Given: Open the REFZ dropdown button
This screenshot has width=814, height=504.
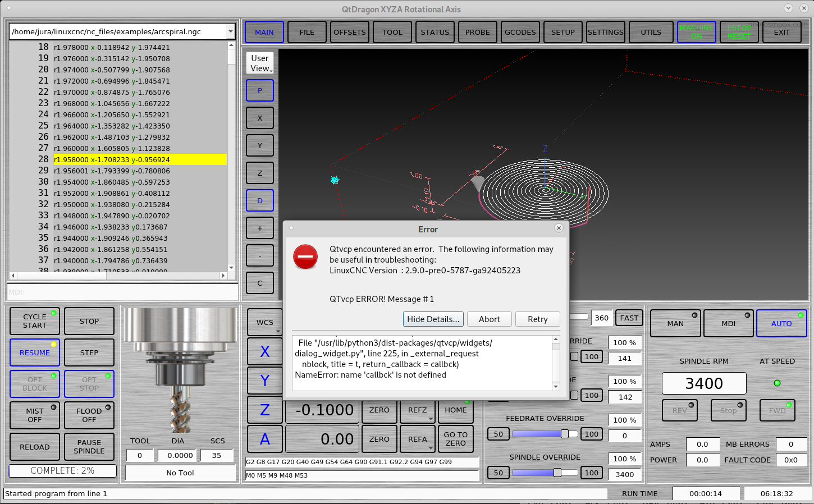Looking at the screenshot, I should point(418,410).
